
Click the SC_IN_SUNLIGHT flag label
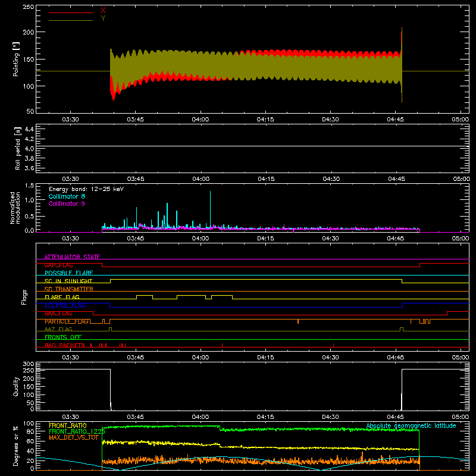tap(68, 281)
